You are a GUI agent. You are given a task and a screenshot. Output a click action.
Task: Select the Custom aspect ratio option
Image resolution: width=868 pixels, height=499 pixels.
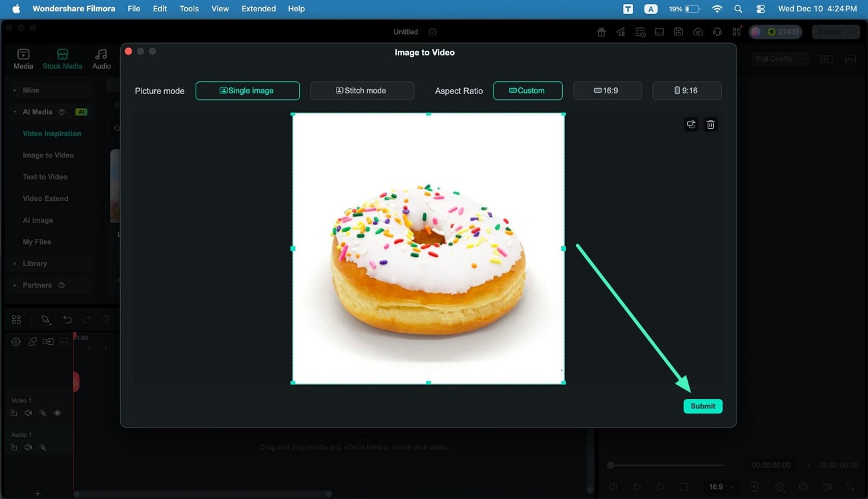click(x=527, y=91)
